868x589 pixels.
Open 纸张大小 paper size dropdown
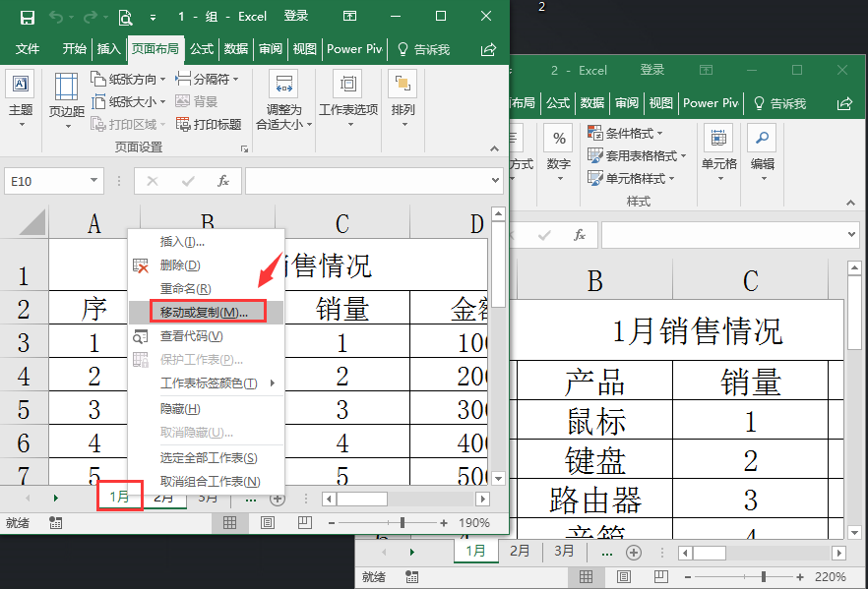click(128, 101)
